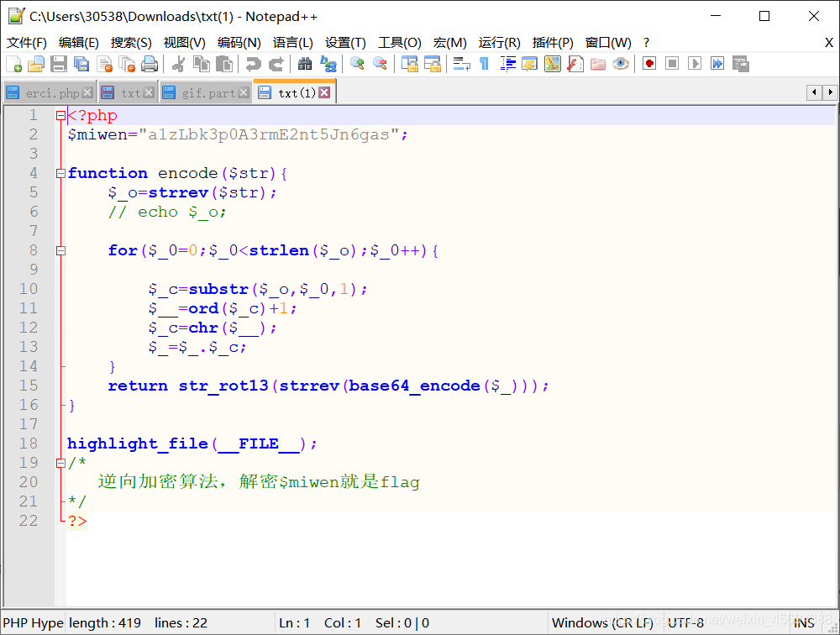
Task: Collapse the comment block fold at line 19
Action: click(x=60, y=463)
